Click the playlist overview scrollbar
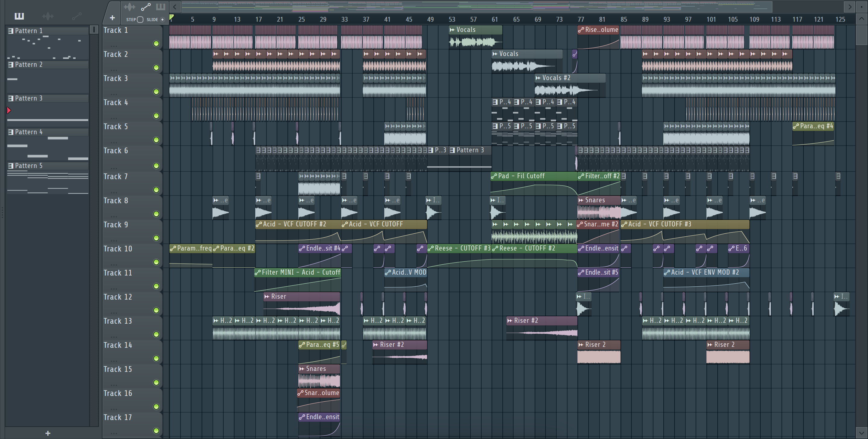The image size is (868, 439). [476, 6]
